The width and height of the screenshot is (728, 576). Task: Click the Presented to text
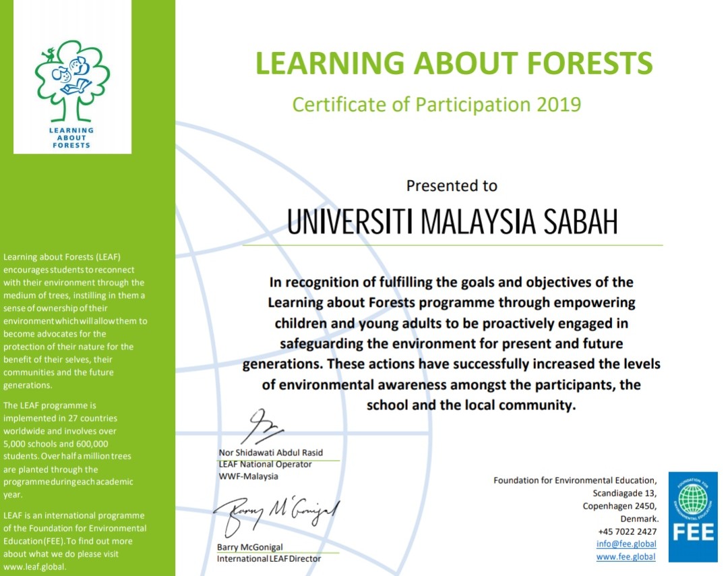[452, 185]
